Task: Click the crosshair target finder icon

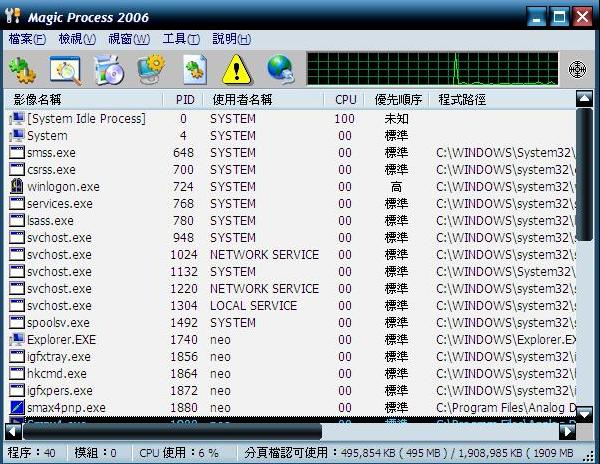Action: click(x=577, y=70)
